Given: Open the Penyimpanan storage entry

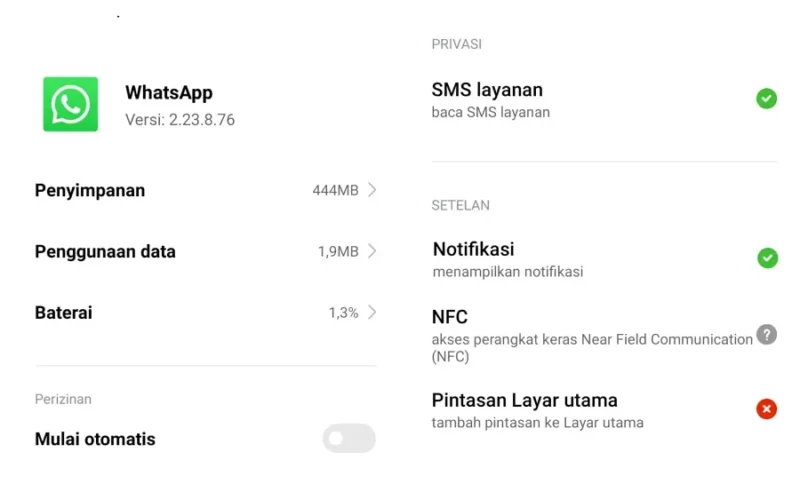Looking at the screenshot, I should pos(206,190).
